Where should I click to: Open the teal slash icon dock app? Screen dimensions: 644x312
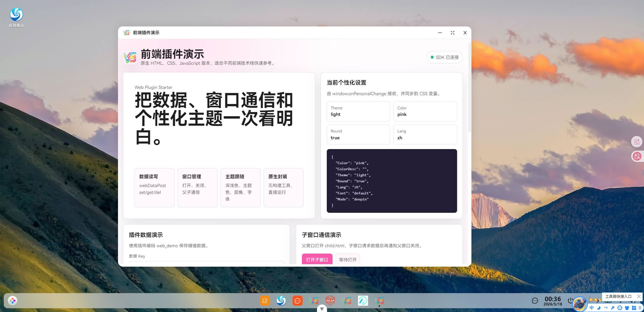363,301
